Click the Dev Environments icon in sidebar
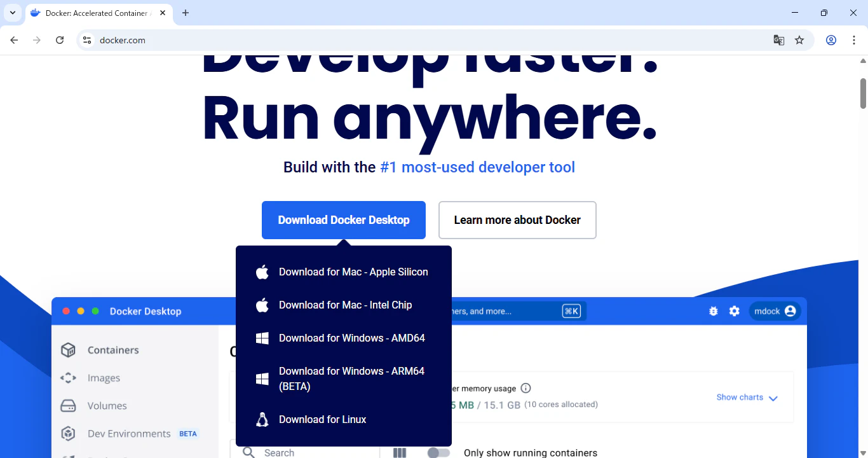This screenshot has width=868, height=458. 68,434
